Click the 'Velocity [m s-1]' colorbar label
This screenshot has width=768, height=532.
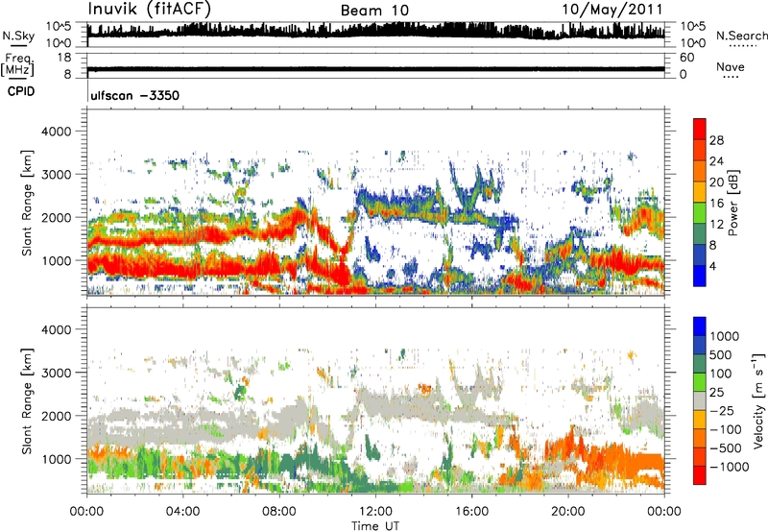(758, 400)
